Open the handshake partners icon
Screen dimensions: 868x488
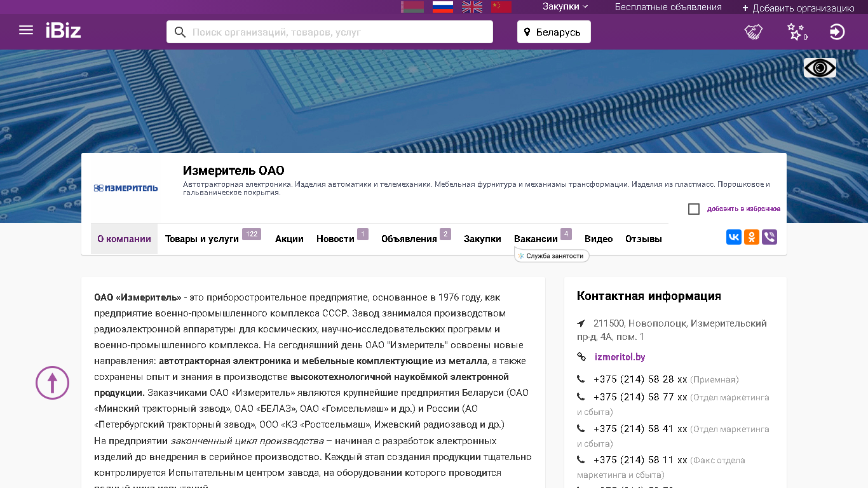coord(754,32)
